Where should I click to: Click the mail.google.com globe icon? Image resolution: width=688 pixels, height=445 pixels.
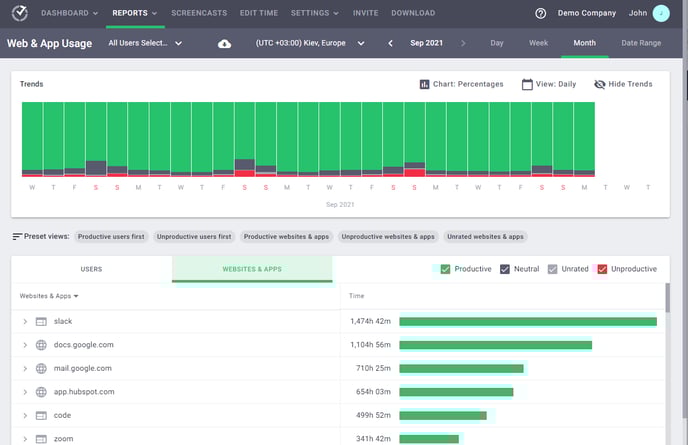point(41,369)
